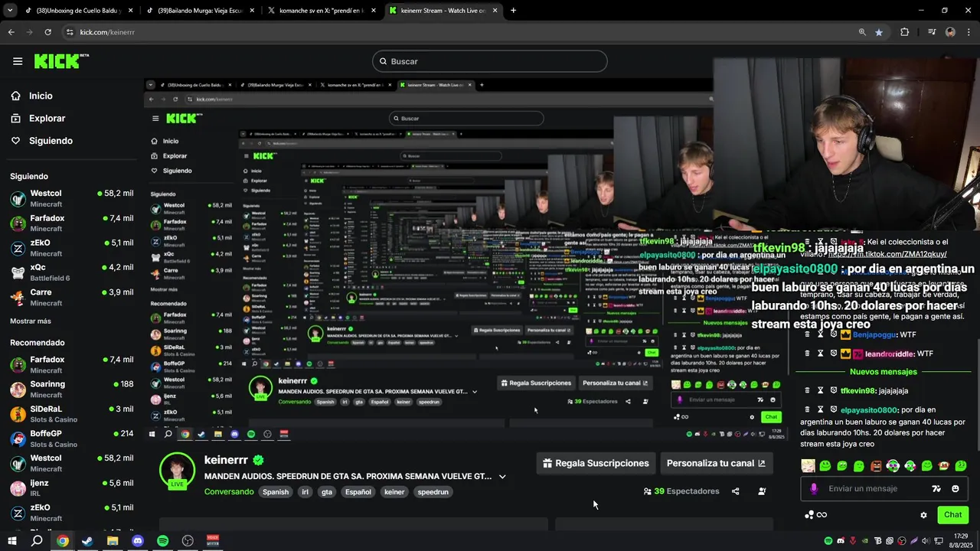Open the browser extensions puzzle icon
980x551 pixels.
(905, 32)
